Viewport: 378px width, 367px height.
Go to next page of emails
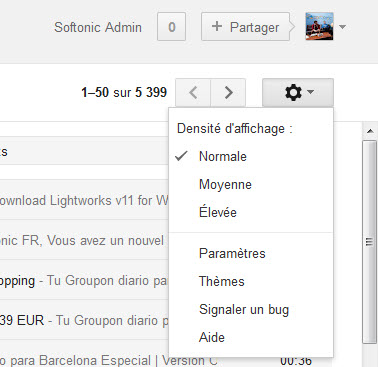[228, 92]
